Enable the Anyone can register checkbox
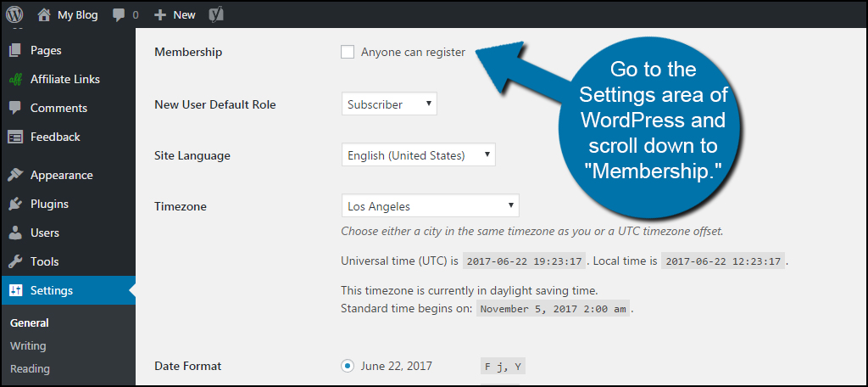The height and width of the screenshot is (387, 868). click(348, 52)
